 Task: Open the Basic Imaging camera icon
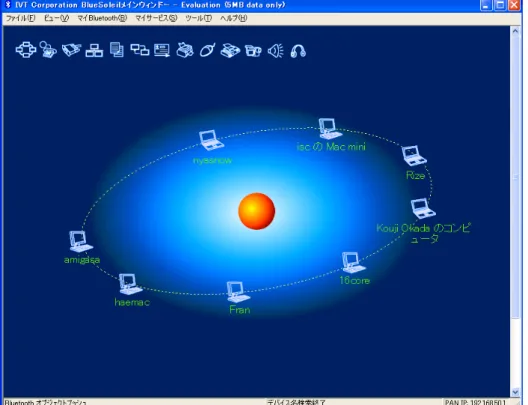point(253,50)
